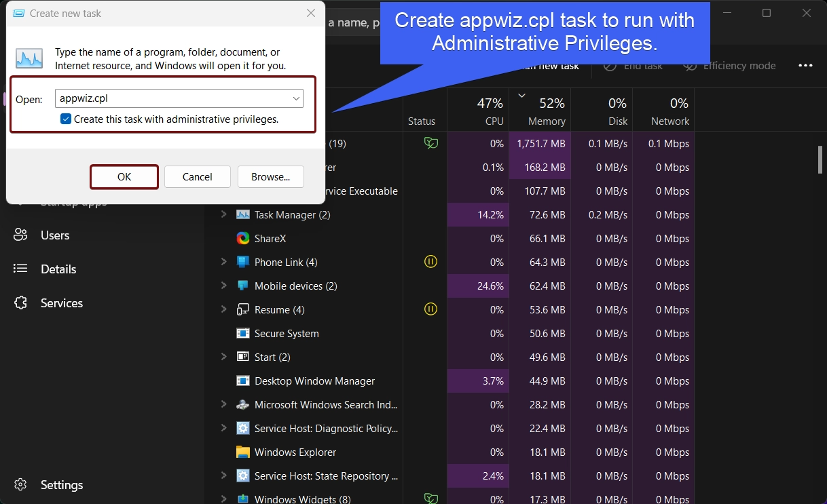The width and height of the screenshot is (827, 504).
Task: Click the Service Host: State Repository gear icon
Action: [x=243, y=476]
